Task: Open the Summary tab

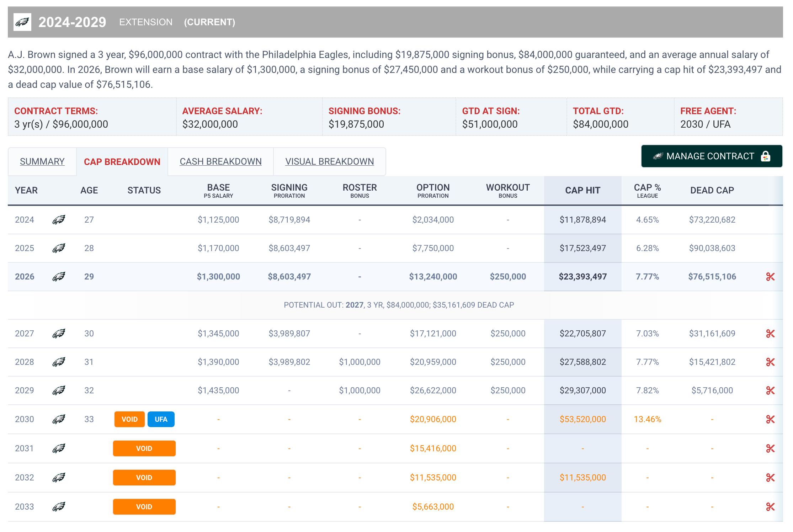Action: (x=42, y=161)
